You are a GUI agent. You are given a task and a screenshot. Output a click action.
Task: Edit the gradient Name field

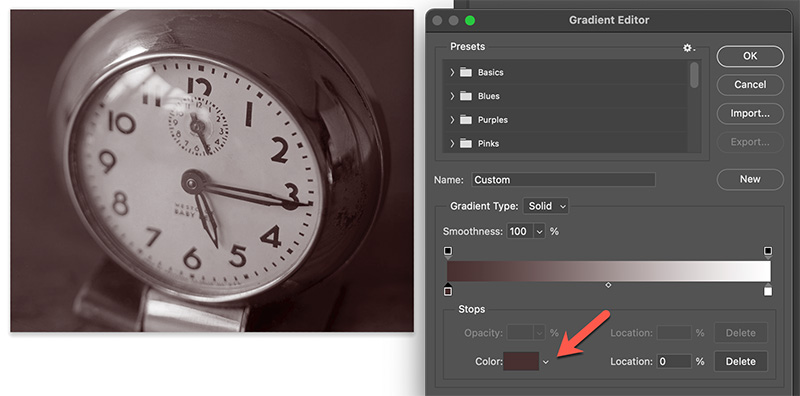(563, 180)
